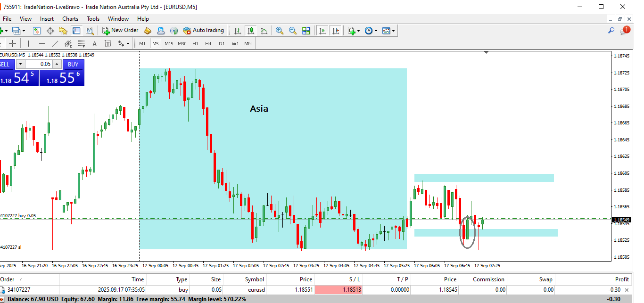Click the Tile Windows icon
644x303 pixels.
[306, 31]
